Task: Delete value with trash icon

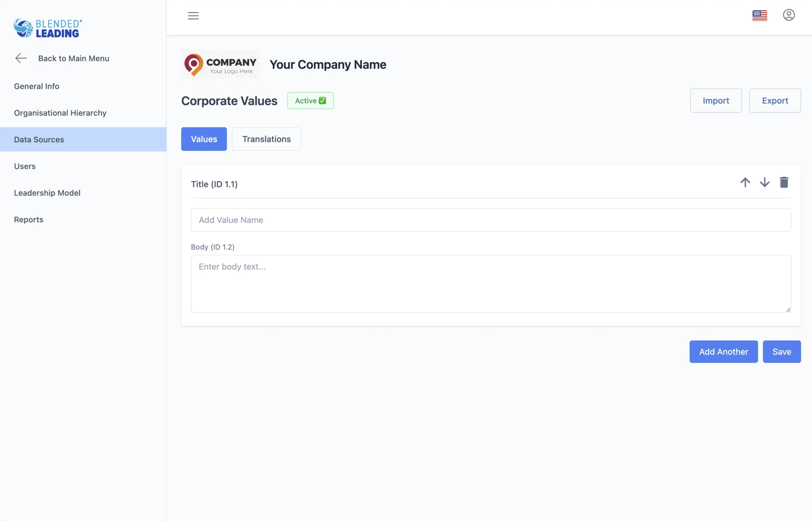Action: [784, 182]
